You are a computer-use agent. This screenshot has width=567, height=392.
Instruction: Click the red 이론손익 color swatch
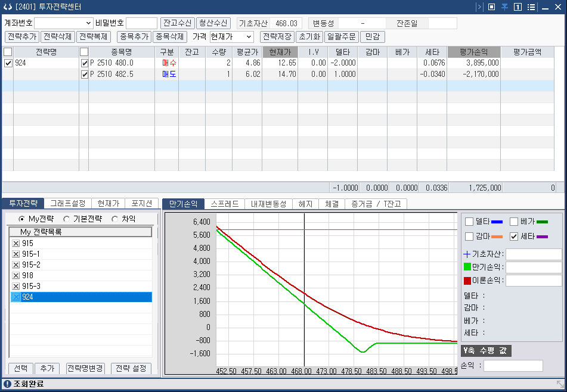467,281
